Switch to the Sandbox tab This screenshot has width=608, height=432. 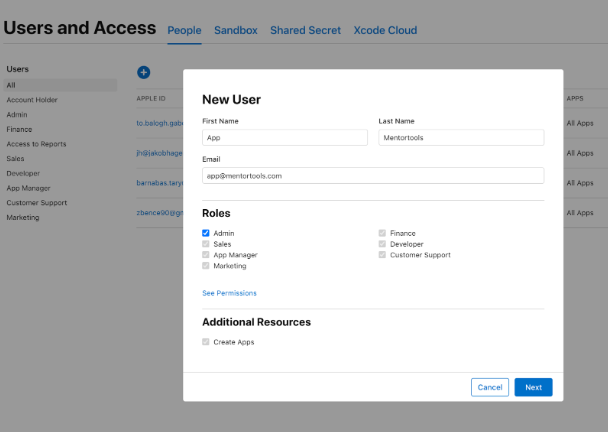click(235, 31)
